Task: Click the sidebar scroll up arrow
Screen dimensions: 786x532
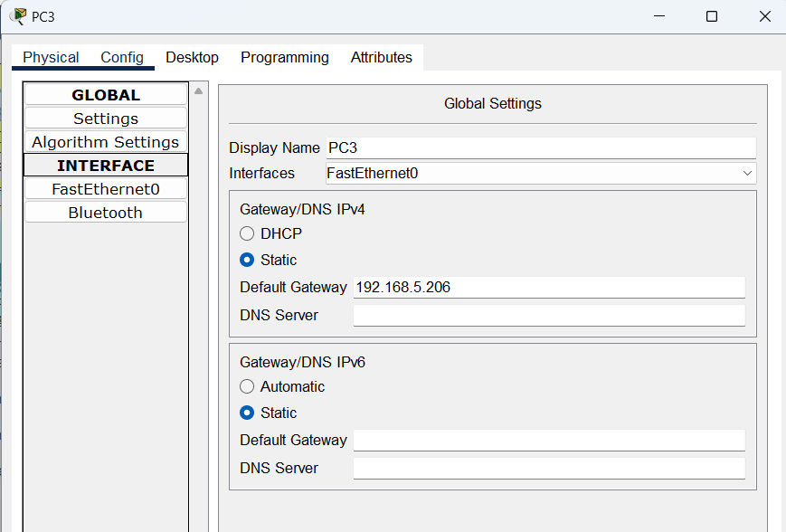Action: [x=198, y=90]
